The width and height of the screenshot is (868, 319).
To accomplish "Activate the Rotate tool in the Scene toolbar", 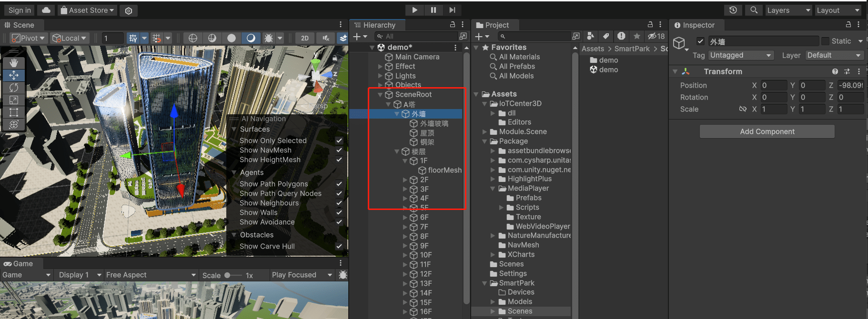I will [x=14, y=88].
